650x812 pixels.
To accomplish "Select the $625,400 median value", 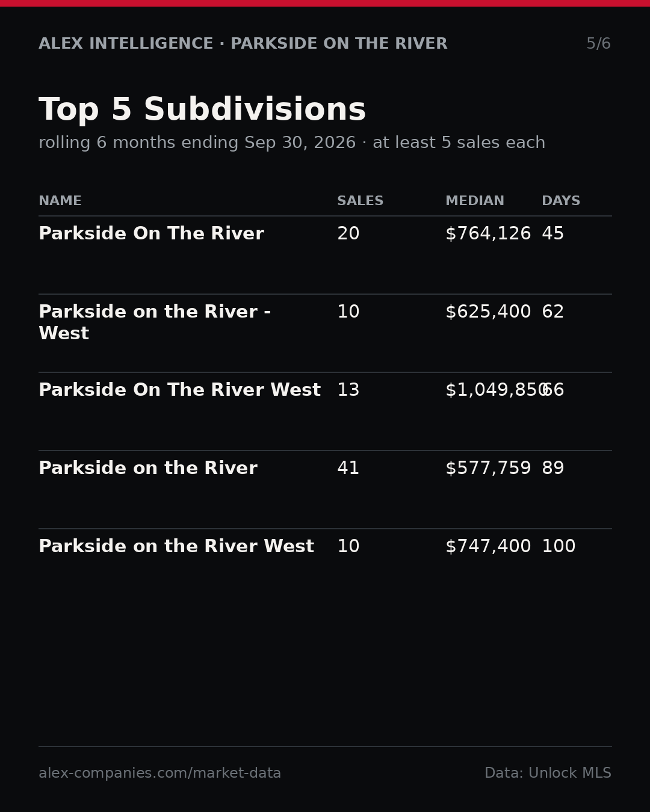I will coord(488,312).
